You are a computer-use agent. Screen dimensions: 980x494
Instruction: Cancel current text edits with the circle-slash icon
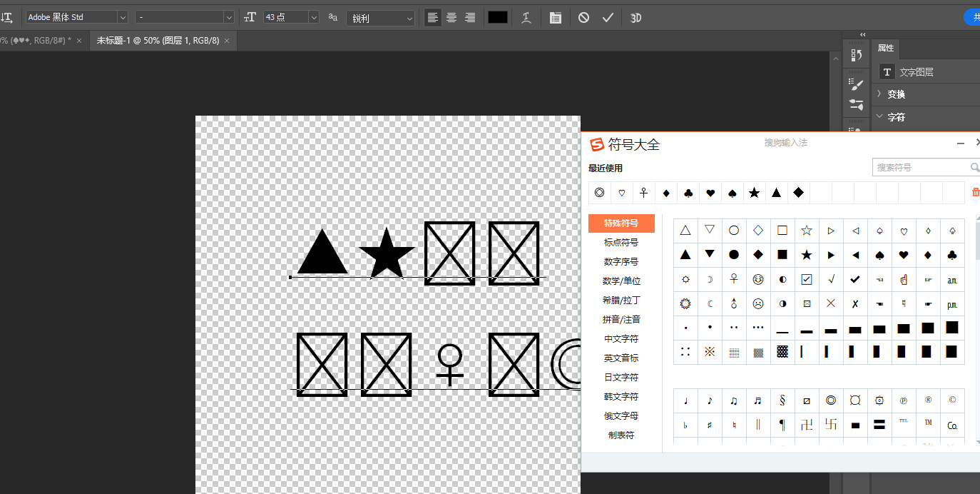(583, 18)
